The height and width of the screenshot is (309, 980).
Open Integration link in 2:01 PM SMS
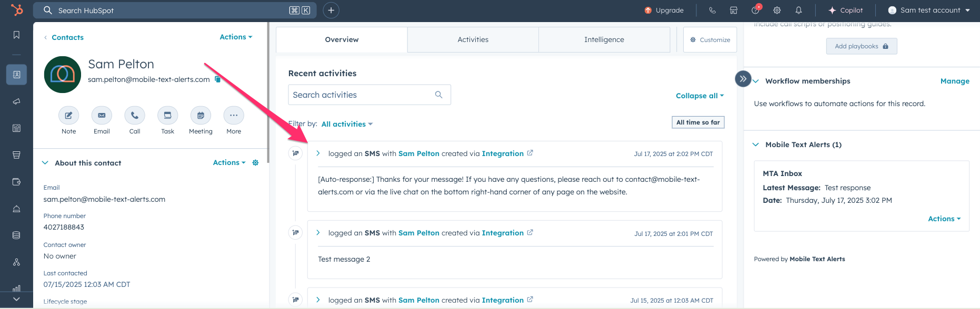(x=503, y=233)
